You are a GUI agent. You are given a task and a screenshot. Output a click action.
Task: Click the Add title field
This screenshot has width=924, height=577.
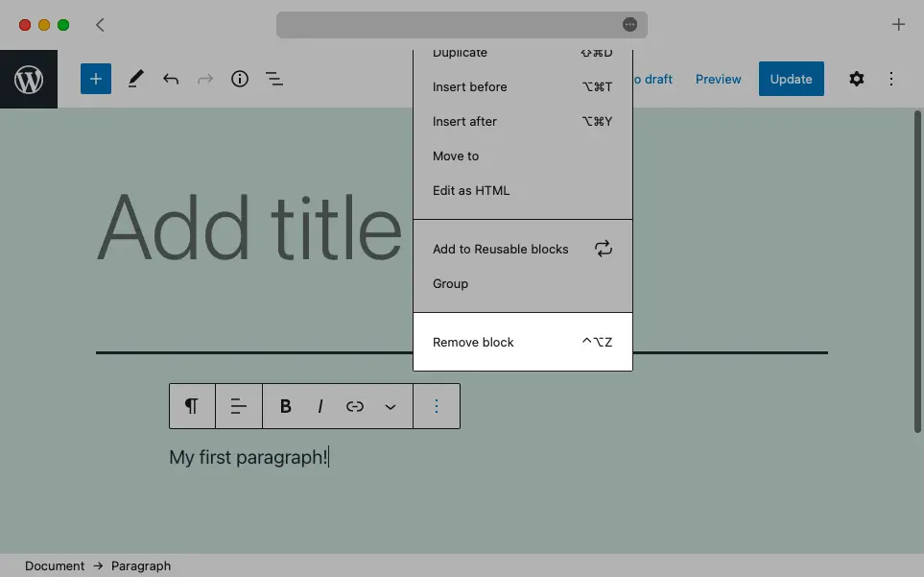pos(249,227)
